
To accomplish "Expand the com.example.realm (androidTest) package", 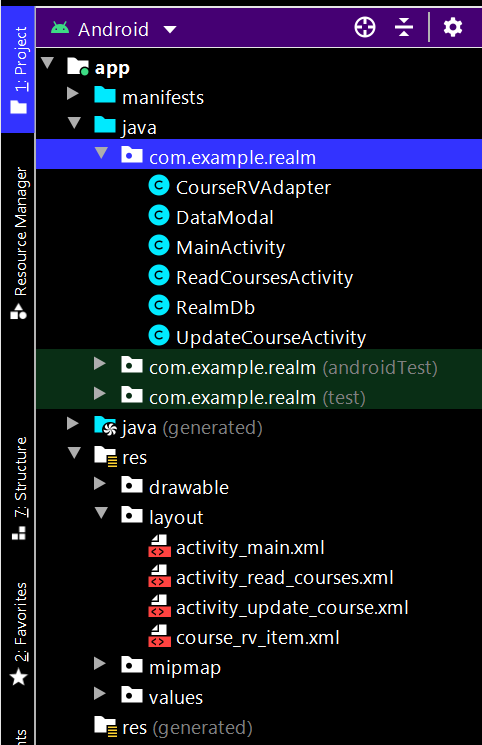I will pyautogui.click(x=99, y=363).
